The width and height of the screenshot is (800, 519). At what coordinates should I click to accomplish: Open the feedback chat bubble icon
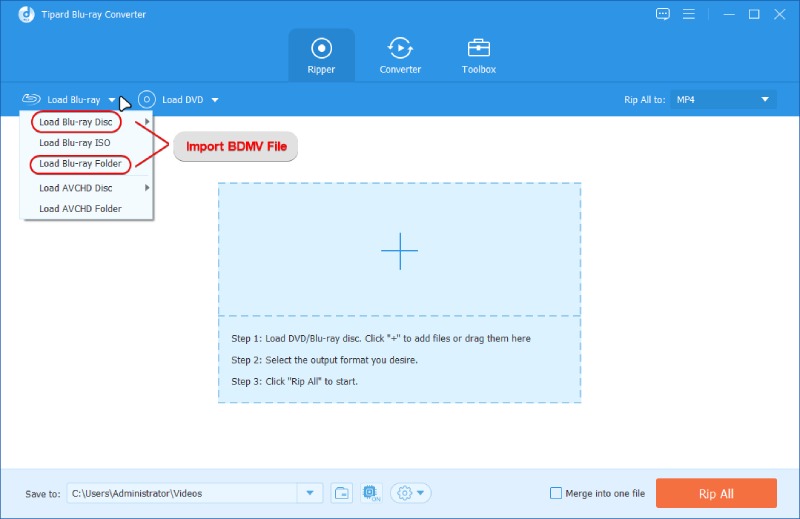click(x=662, y=14)
